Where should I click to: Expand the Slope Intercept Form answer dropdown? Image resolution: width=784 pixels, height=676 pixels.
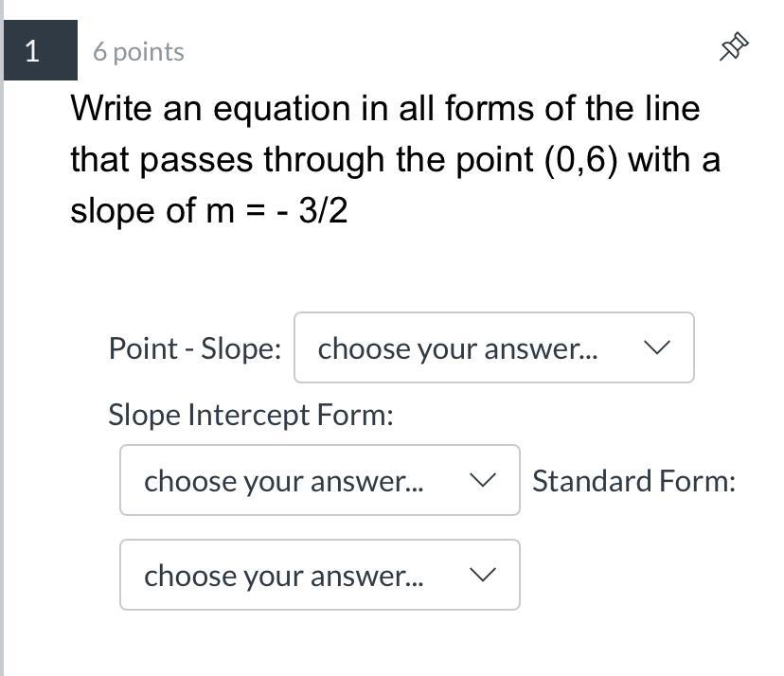click(319, 481)
